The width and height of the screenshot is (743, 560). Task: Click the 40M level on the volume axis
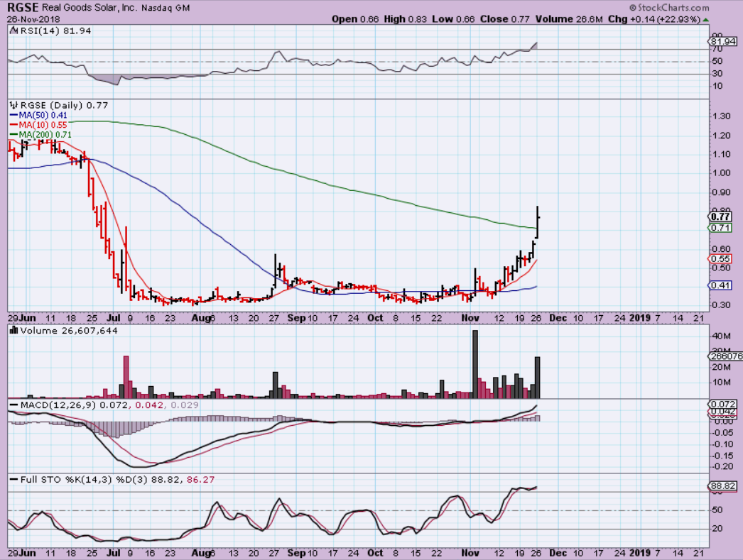coord(721,336)
